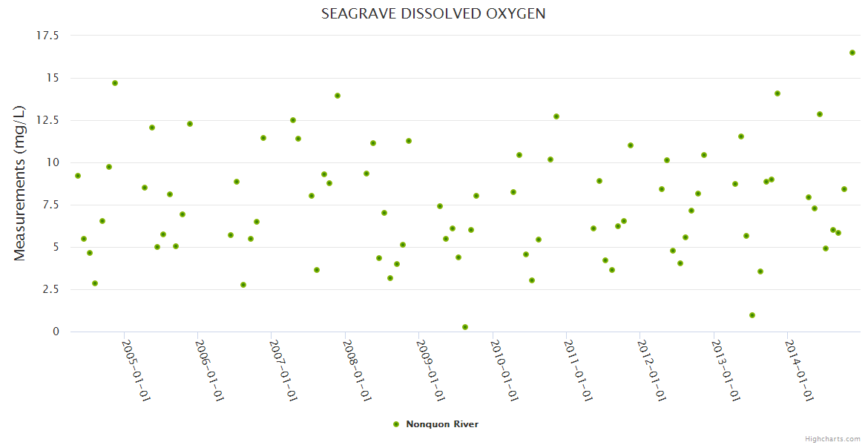This screenshot has height=445, width=868.
Task: Click the 14.7 mg/L point before 2005
Action: [115, 83]
